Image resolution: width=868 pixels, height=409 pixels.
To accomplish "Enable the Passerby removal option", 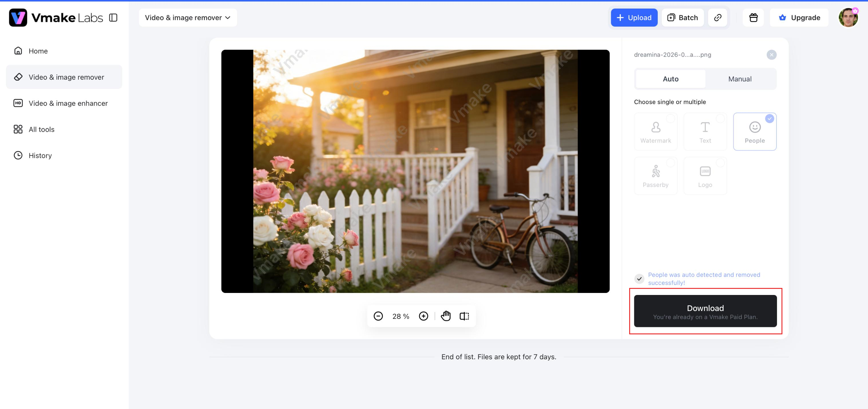I will pos(656,176).
